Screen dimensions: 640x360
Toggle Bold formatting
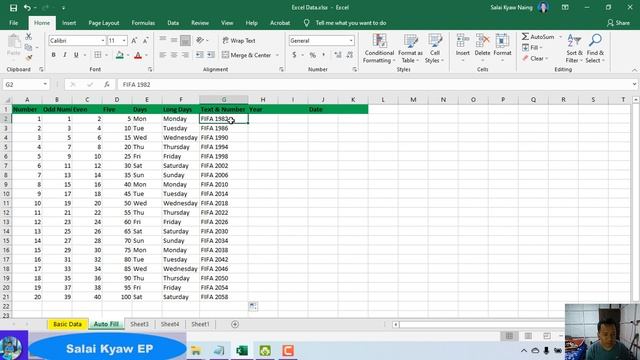click(x=53, y=55)
